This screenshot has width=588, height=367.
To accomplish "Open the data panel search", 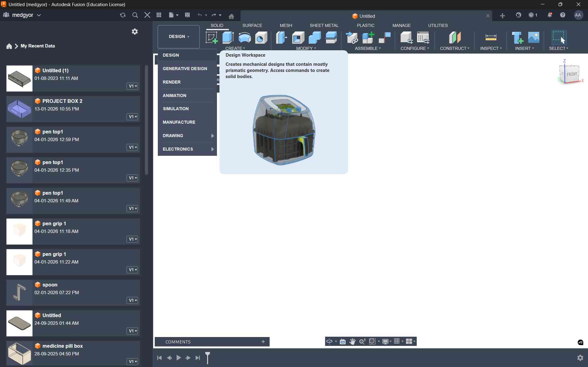I will [135, 15].
